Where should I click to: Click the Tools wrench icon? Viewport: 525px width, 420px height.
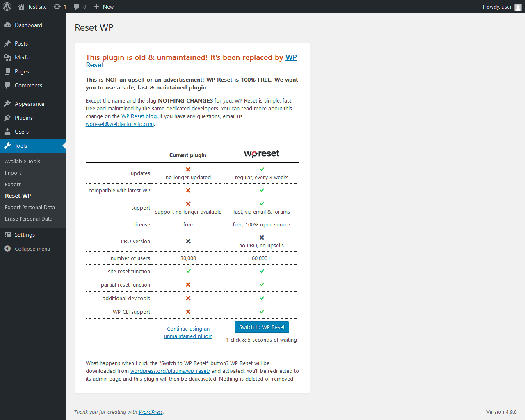(x=7, y=146)
